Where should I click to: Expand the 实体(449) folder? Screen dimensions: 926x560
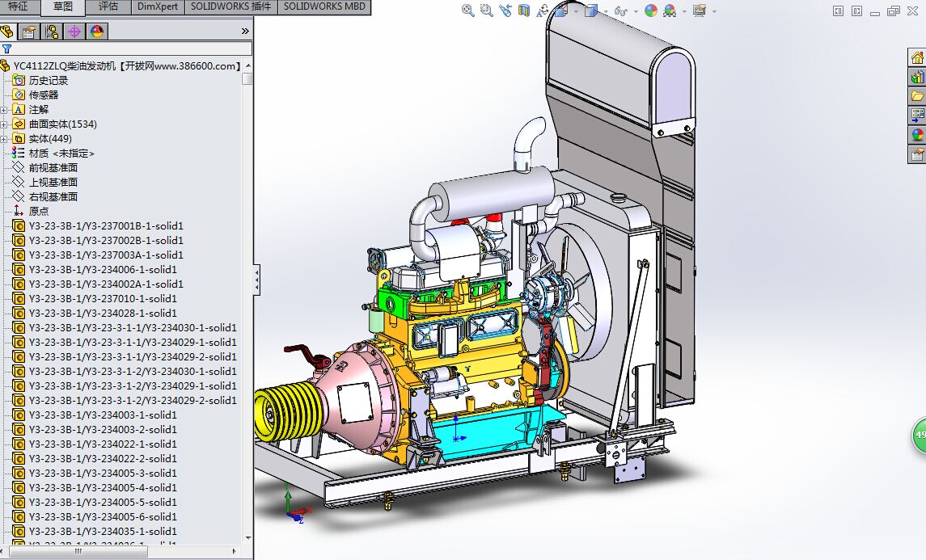coord(4,138)
